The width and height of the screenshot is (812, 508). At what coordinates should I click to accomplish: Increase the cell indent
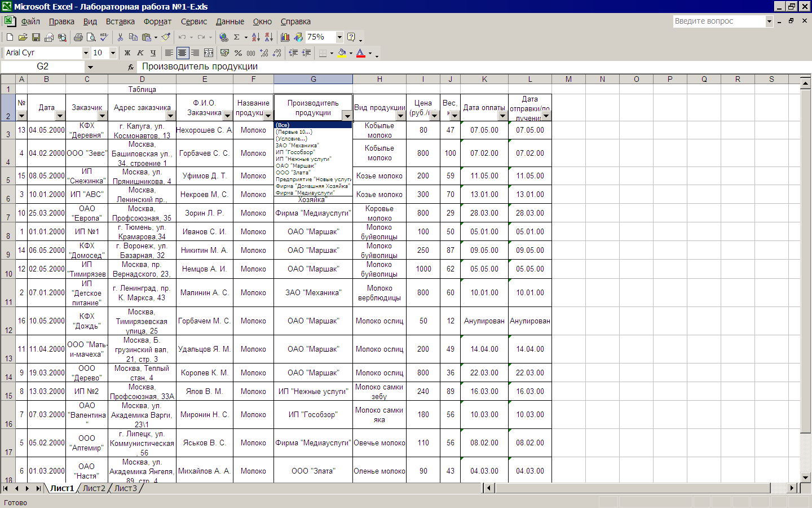(x=306, y=52)
